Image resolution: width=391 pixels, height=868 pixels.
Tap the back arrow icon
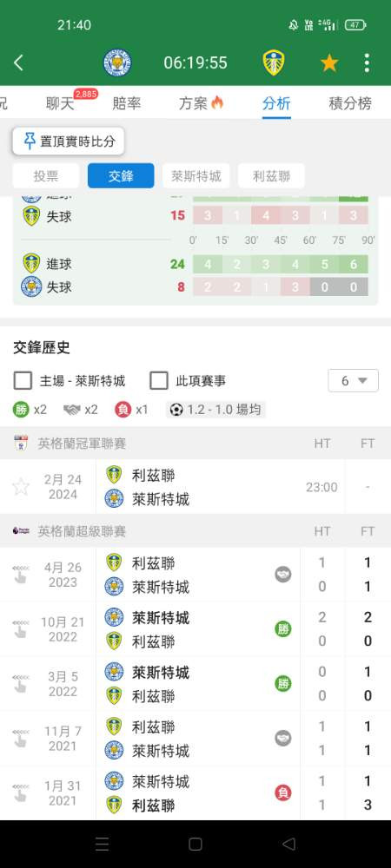(x=18, y=63)
